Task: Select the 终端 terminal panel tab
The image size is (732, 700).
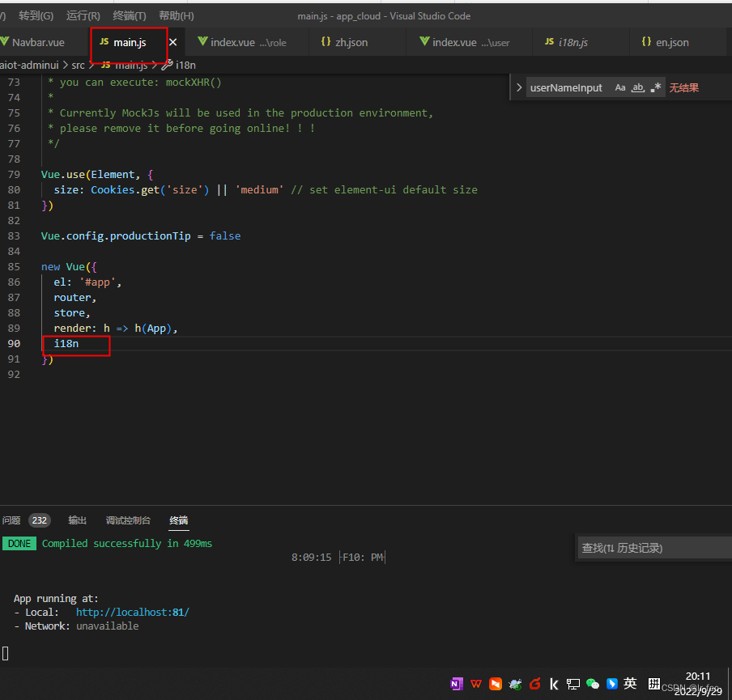Action: point(179,520)
